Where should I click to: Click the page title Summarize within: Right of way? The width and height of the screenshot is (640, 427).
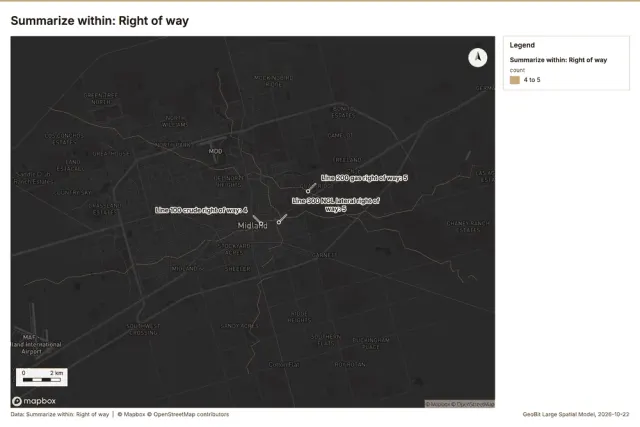coord(100,21)
